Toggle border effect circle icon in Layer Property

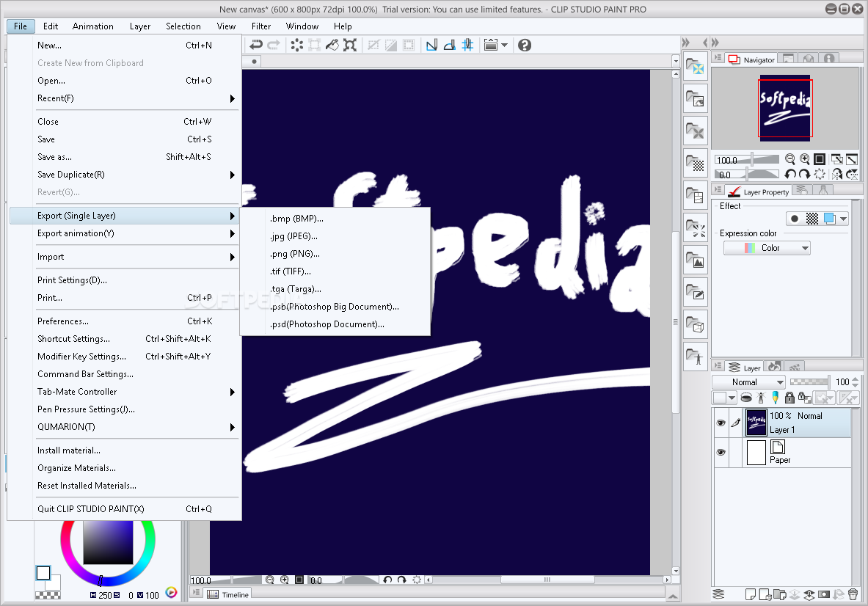[795, 219]
